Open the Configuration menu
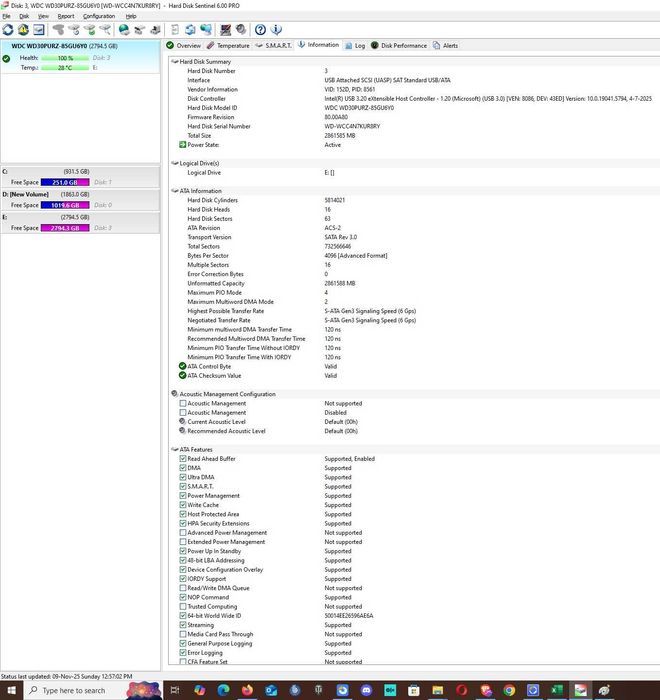The width and height of the screenshot is (660, 700). coord(99,16)
